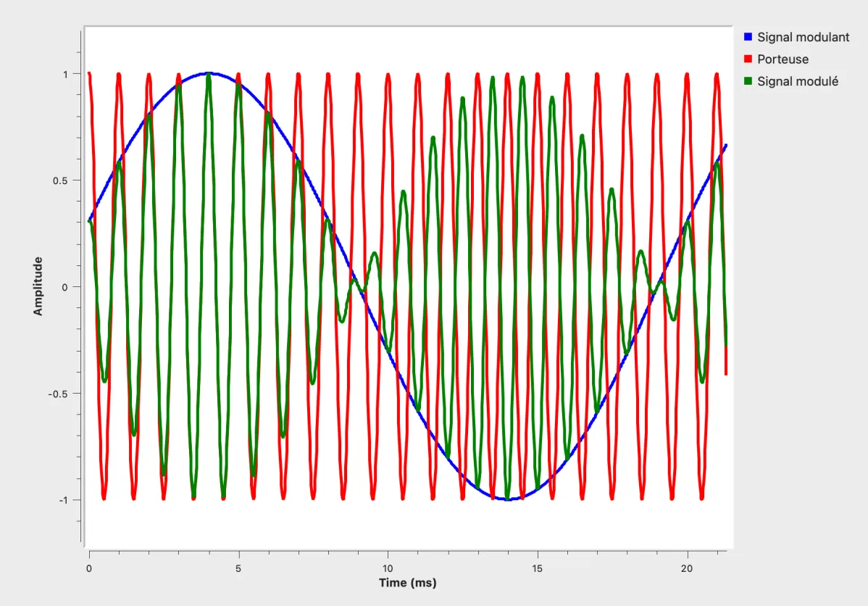The width and height of the screenshot is (868, 606).
Task: Select the Porteuse legend label
Action: [x=783, y=59]
